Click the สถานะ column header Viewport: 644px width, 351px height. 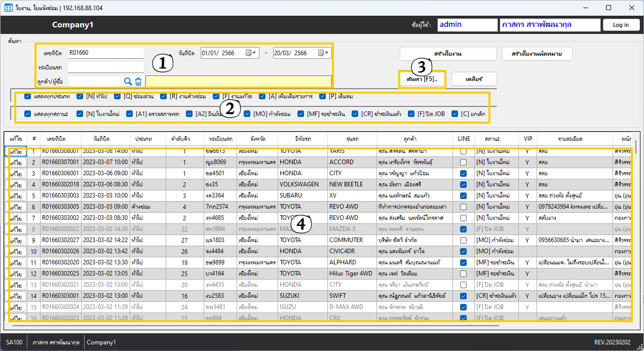493,138
